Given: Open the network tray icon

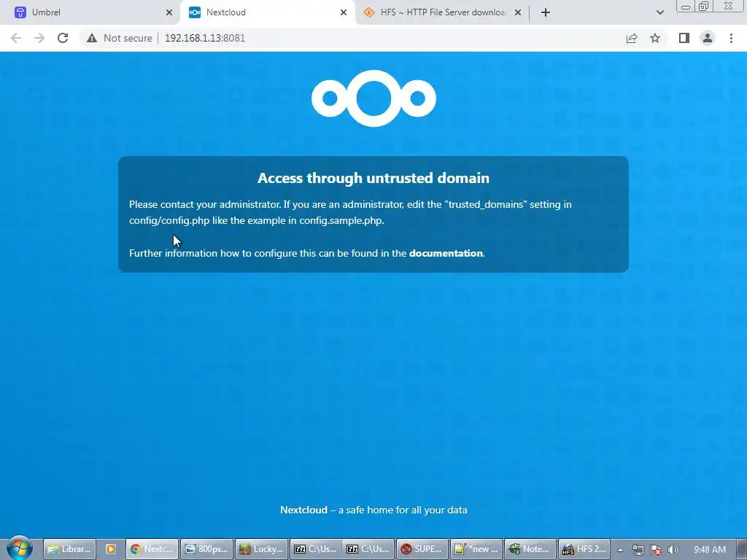Looking at the screenshot, I should (x=638, y=550).
